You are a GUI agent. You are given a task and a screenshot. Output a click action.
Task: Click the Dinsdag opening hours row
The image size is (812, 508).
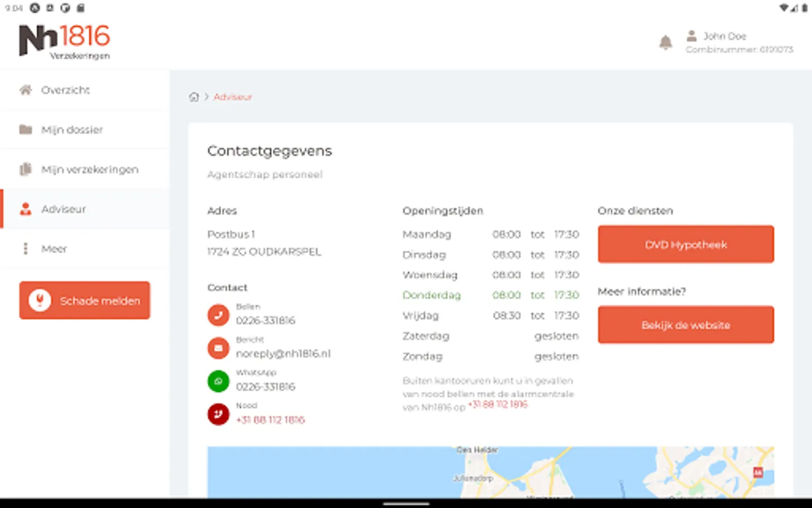coord(491,255)
